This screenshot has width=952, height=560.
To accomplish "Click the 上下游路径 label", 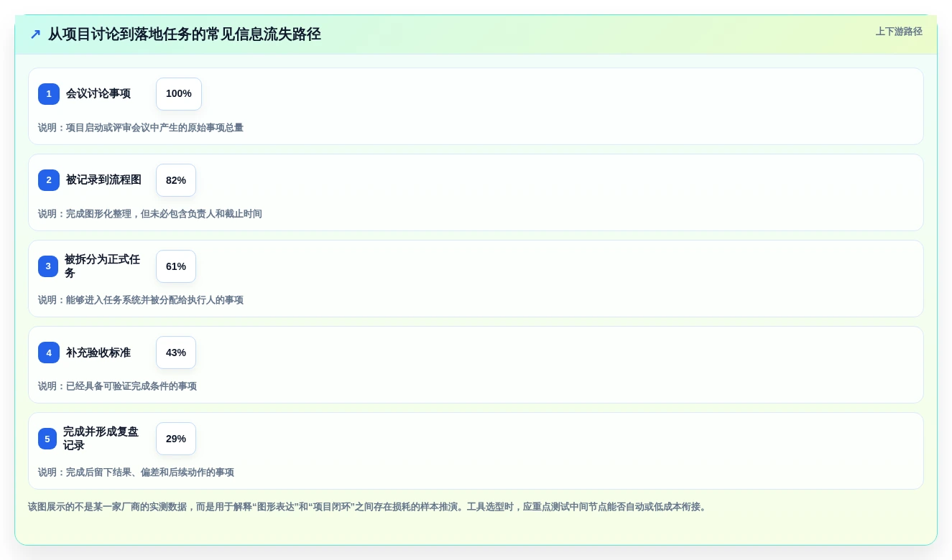I will point(899,32).
